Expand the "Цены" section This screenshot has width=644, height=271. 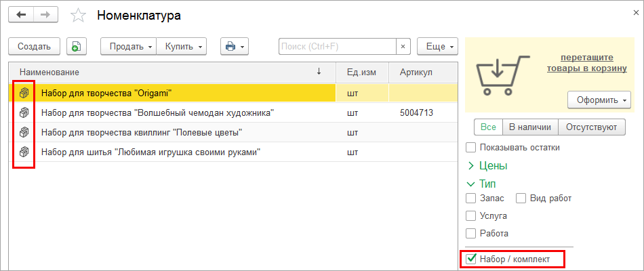pyautogui.click(x=487, y=165)
